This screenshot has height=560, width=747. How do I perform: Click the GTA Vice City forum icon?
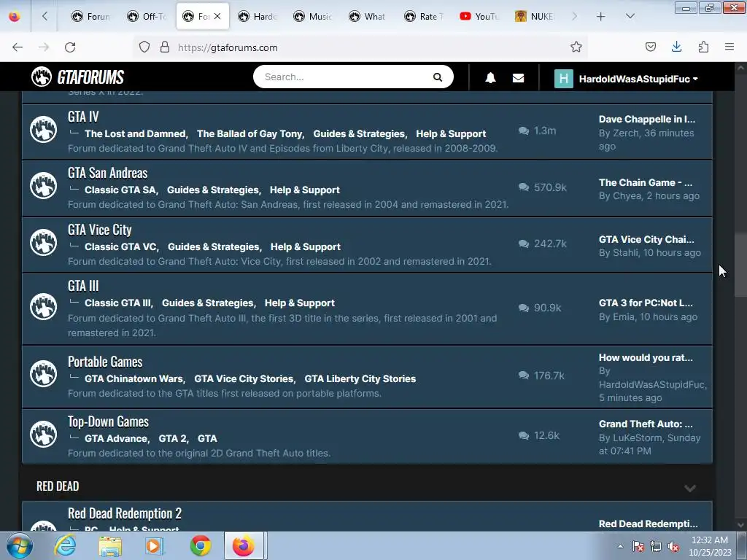43,242
